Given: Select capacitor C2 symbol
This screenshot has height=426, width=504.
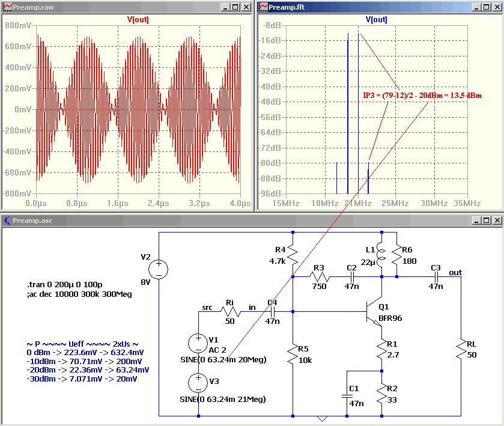Looking at the screenshot, I should click(351, 276).
